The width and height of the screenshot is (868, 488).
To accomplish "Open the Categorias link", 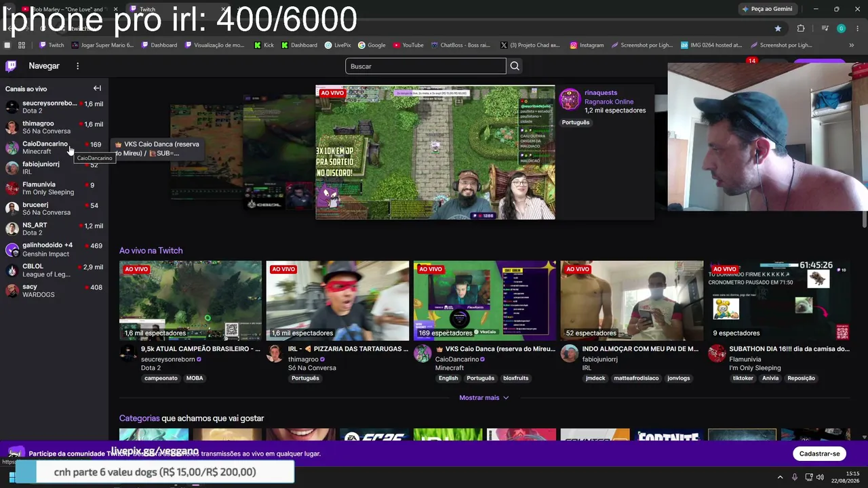I will [x=139, y=418].
